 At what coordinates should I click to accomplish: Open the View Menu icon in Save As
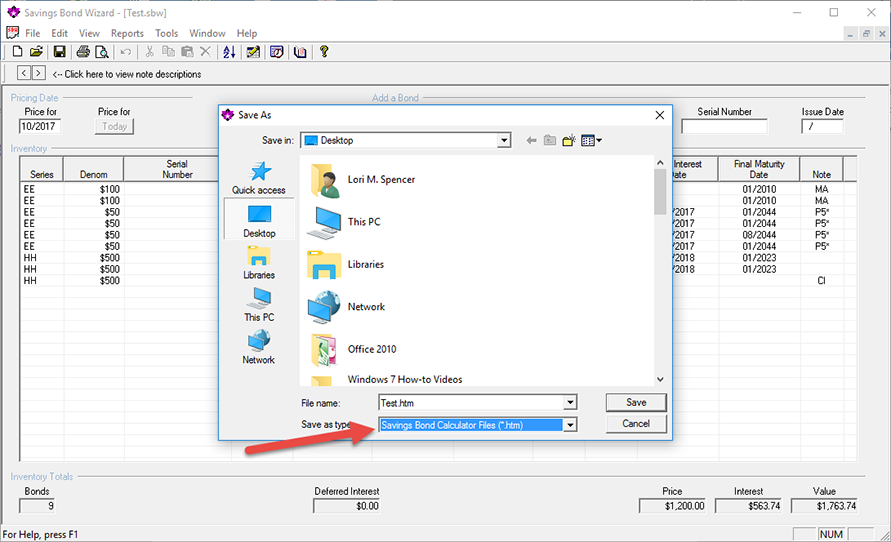click(x=591, y=140)
